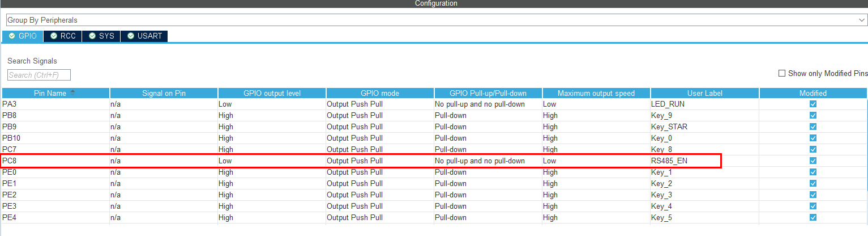868x236 pixels.
Task: Sort by Pin Name column header
Action: click(x=55, y=93)
